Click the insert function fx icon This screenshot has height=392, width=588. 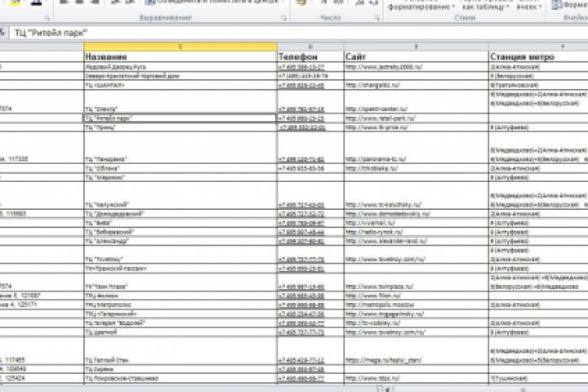click(2, 33)
